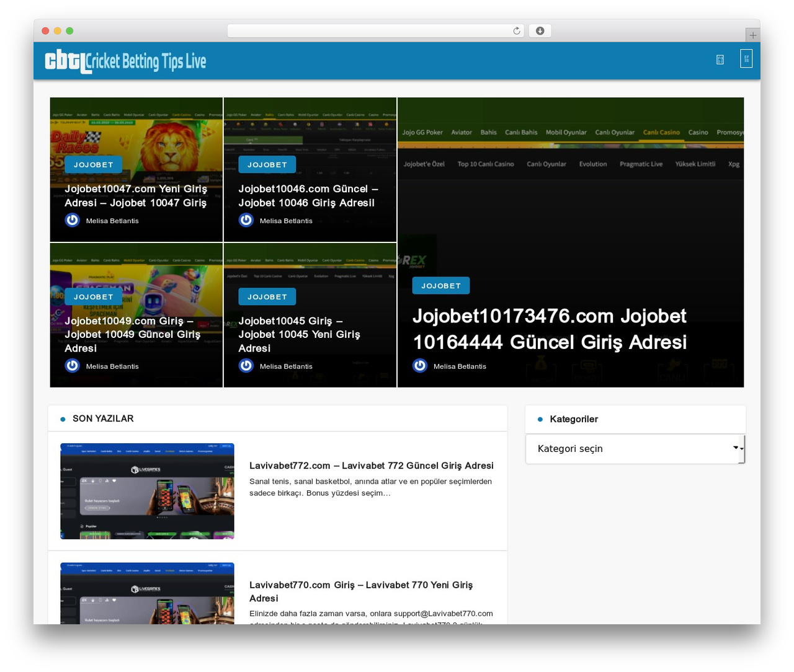Click the cbtl Cricket Betting Tips Live logo
The height and width of the screenshot is (672, 794).
point(125,61)
